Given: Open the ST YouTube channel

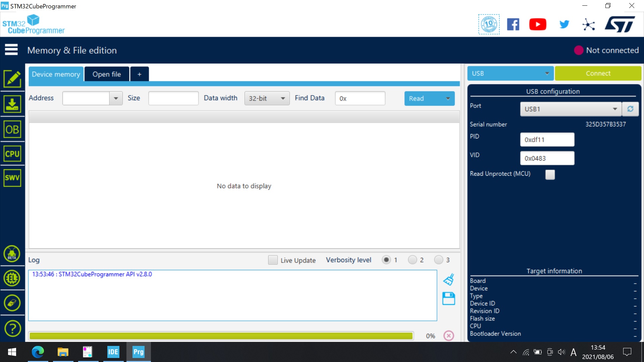Looking at the screenshot, I should pyautogui.click(x=538, y=24).
